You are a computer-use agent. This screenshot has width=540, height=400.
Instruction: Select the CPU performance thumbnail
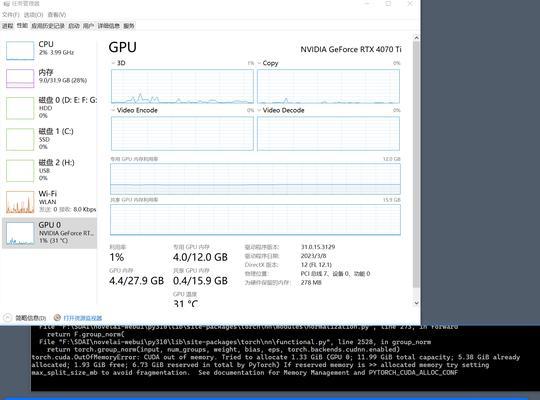tap(20, 51)
